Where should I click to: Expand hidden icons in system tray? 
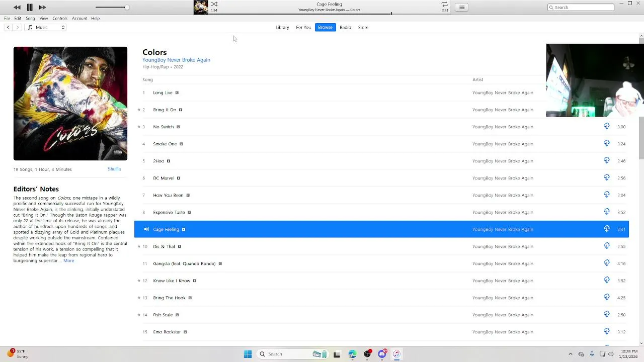(570, 354)
